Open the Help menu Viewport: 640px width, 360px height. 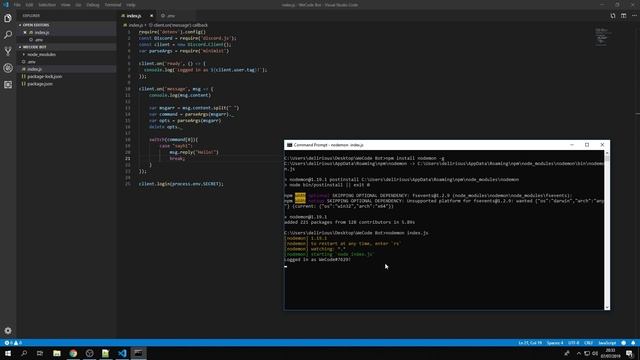click(x=131, y=5)
